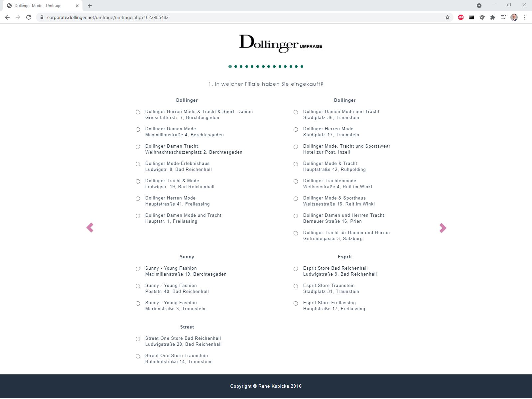Viewport: 532px width, 399px height.
Task: Pick Dollinger Tracht für Damen und Herren Salzburg
Action: [x=296, y=233]
